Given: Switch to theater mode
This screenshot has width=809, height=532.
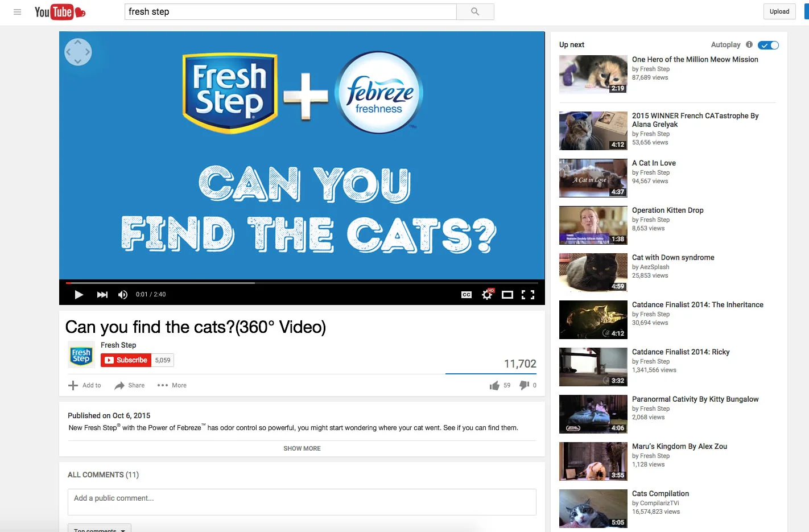Looking at the screenshot, I should [507, 295].
